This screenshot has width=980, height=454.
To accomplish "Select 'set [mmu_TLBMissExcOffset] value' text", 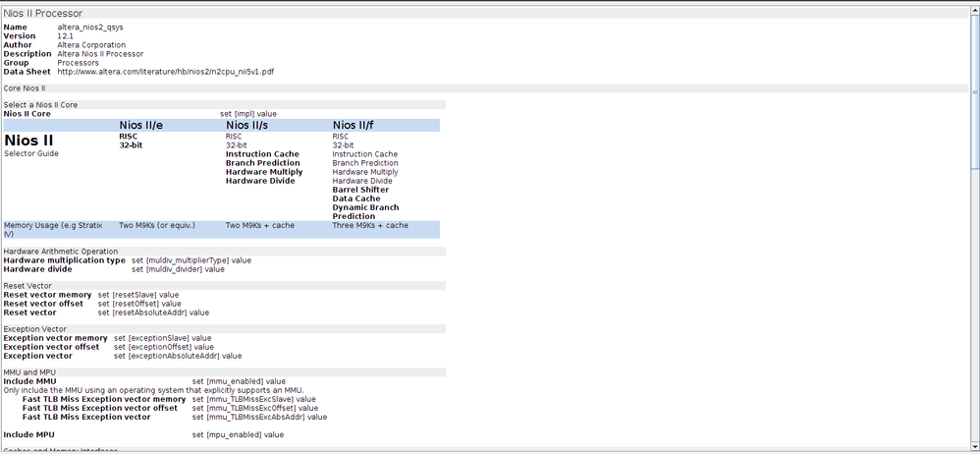I will pos(255,408).
